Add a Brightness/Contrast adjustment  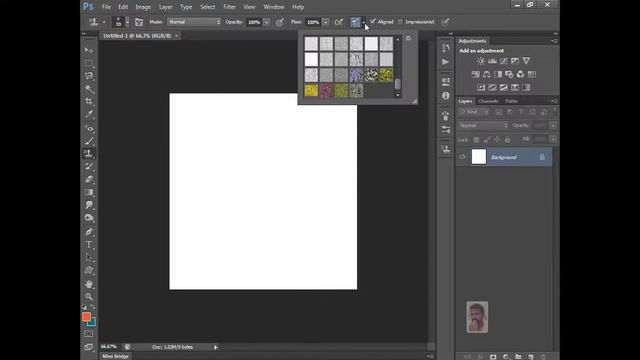481,61
